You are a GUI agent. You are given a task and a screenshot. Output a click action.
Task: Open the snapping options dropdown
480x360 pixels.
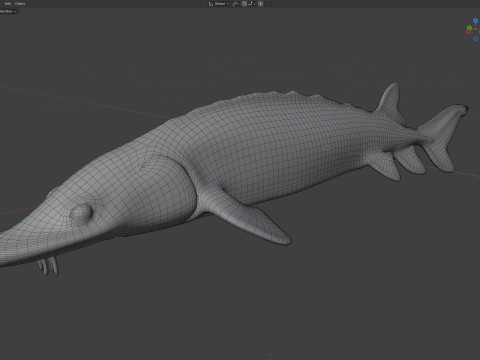tap(251, 4)
